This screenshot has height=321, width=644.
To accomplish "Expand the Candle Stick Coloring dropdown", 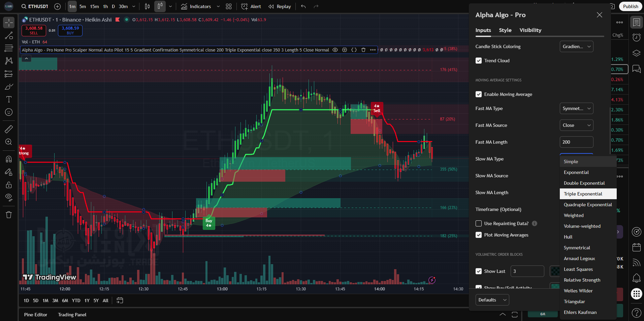I will [x=576, y=46].
